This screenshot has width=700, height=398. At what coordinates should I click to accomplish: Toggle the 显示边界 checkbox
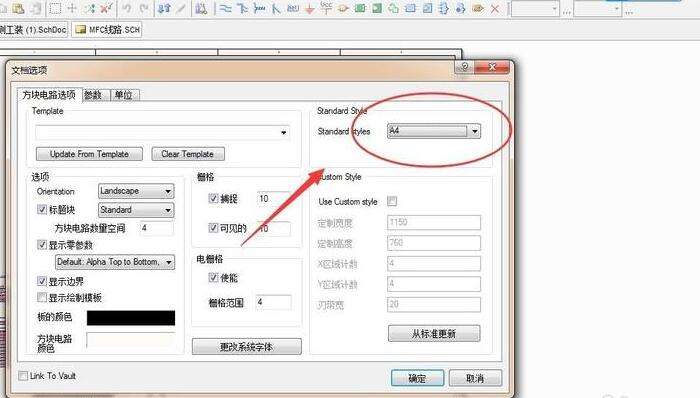42,281
